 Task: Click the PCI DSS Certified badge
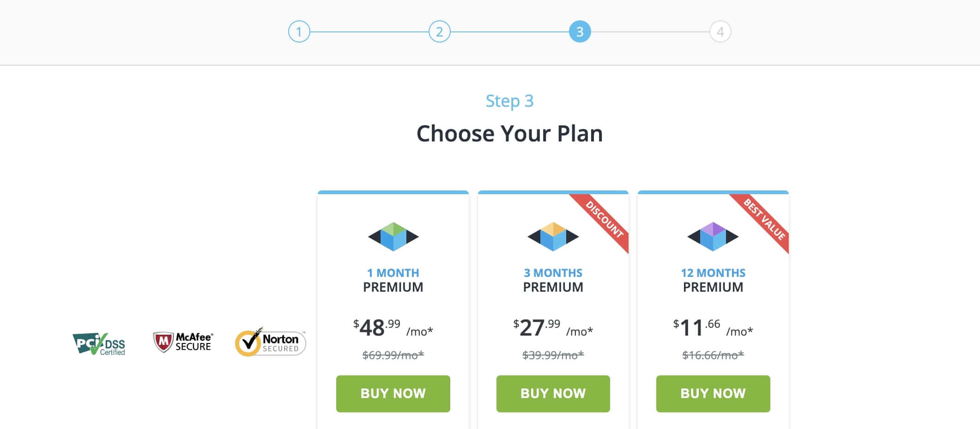point(99,344)
